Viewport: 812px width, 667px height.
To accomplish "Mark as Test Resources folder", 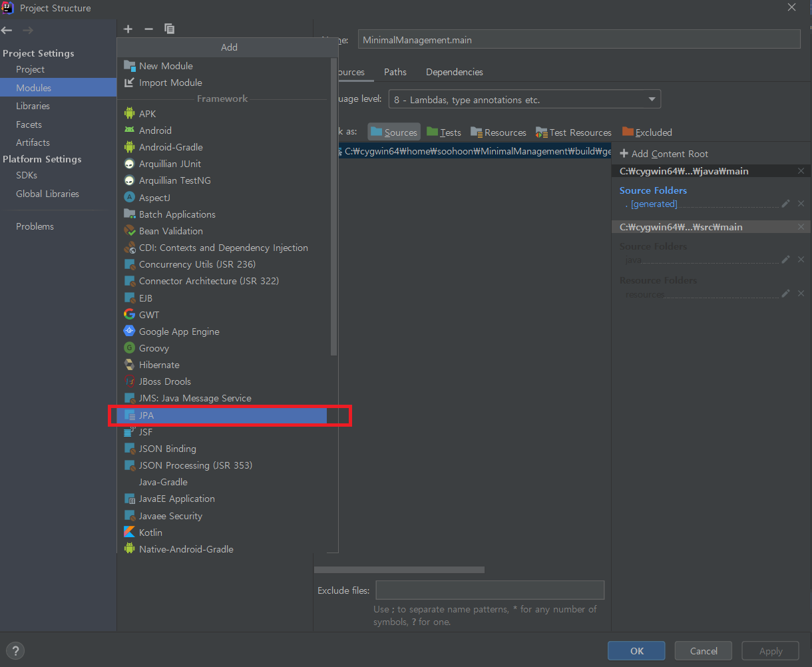I will click(573, 132).
